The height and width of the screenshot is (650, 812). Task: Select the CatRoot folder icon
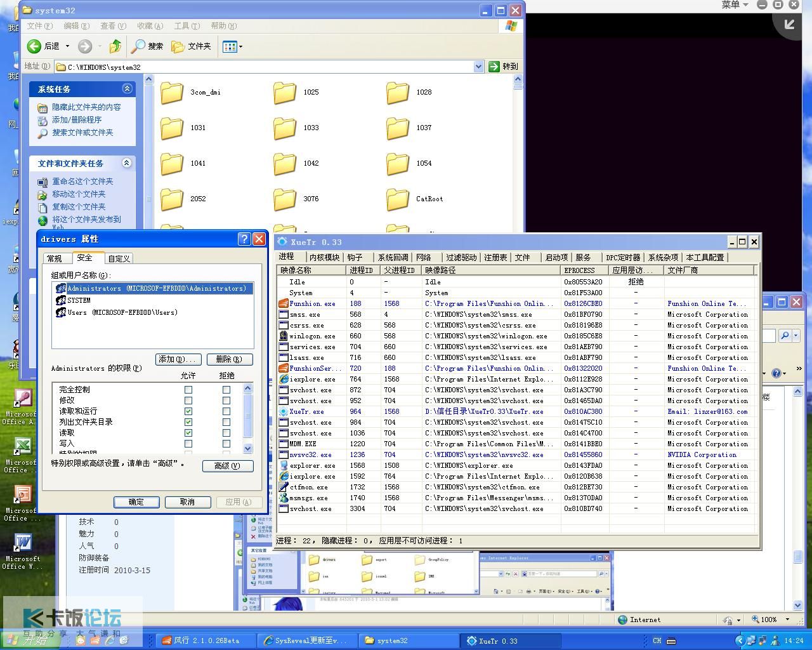[x=398, y=199]
